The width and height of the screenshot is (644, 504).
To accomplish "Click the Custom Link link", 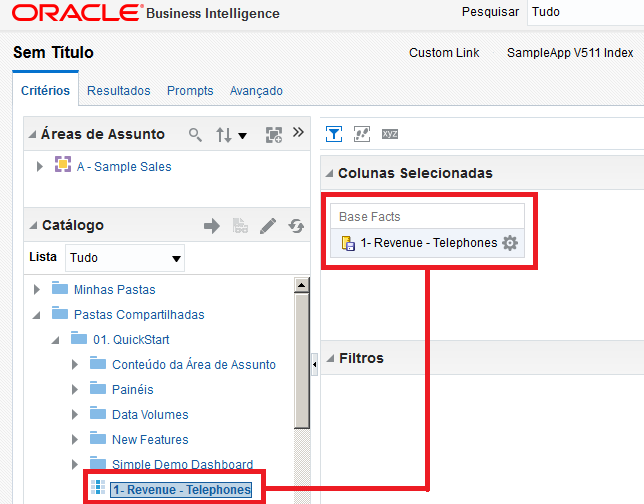I will tap(444, 53).
